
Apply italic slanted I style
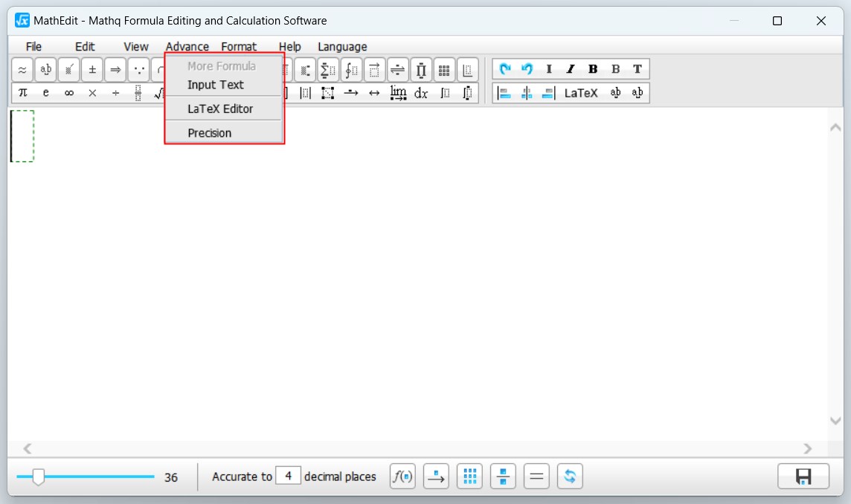pos(571,69)
